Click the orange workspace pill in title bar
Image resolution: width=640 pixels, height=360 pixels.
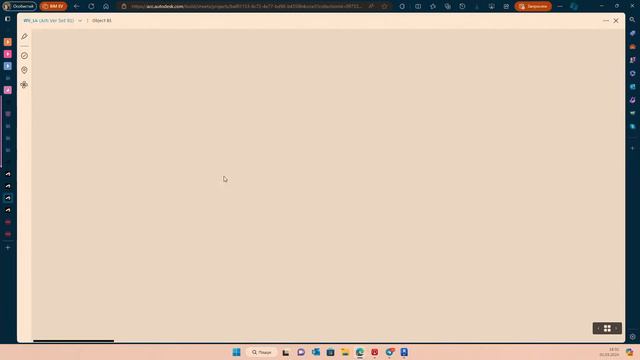pyautogui.click(x=53, y=6)
